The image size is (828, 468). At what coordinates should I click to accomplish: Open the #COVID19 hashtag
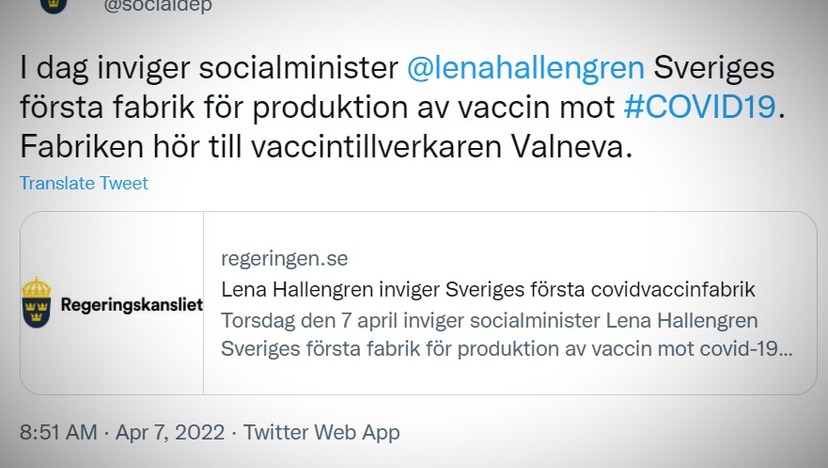(x=700, y=107)
